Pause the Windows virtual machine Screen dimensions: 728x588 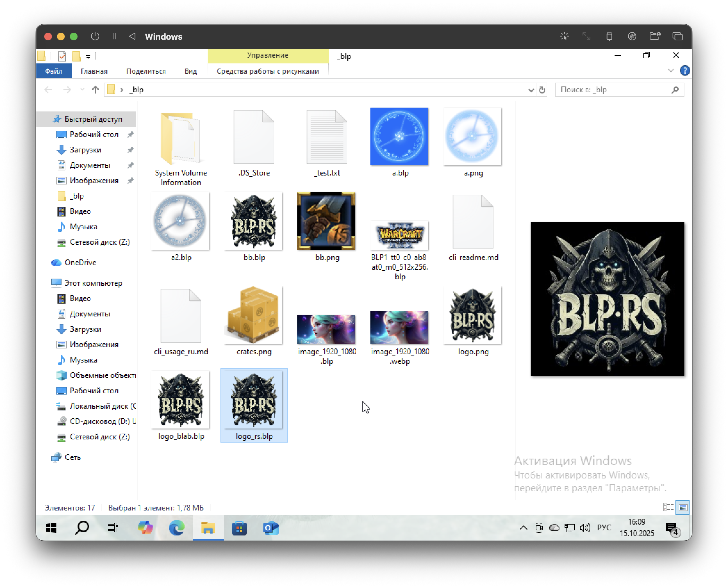coord(114,36)
